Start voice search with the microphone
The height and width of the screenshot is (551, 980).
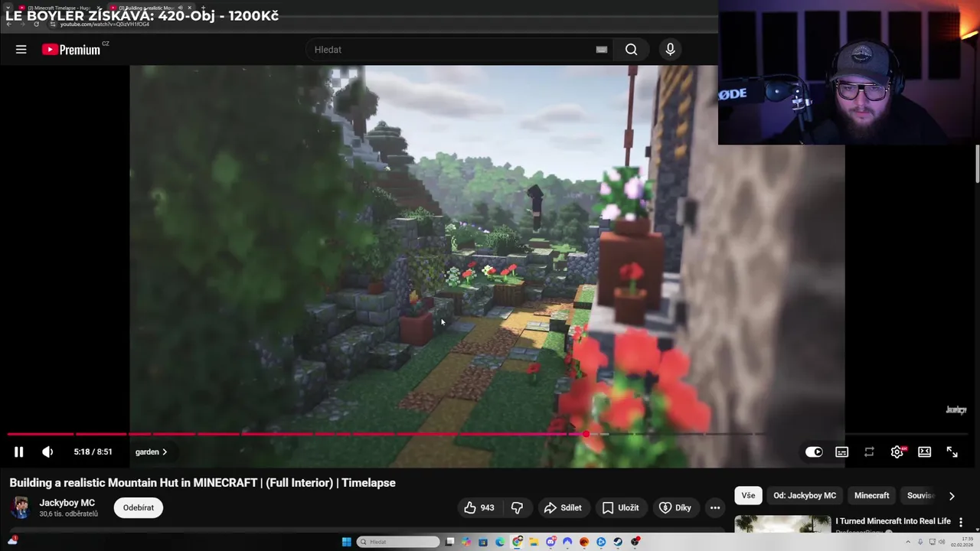click(670, 50)
